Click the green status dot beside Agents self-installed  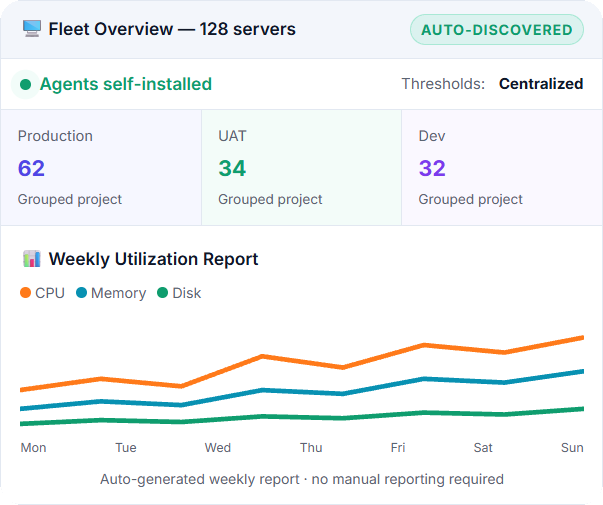[25, 84]
